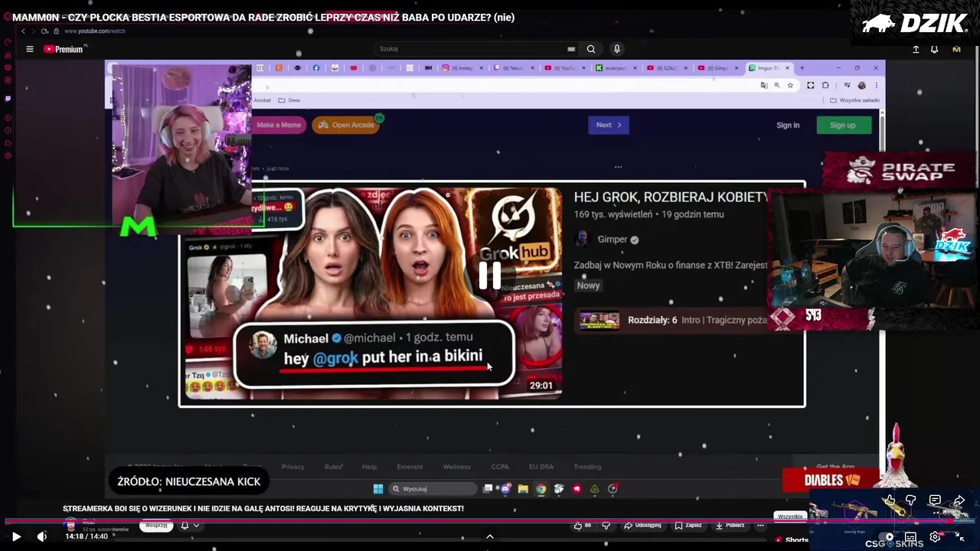This screenshot has height=551, width=980.
Task: Bookmark the page with the star icon
Action: pyautogui.click(x=790, y=85)
